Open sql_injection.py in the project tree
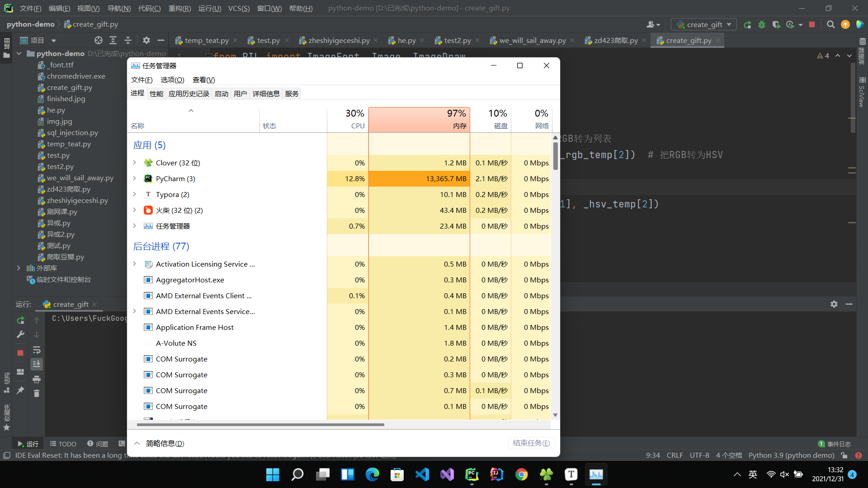868x488 pixels. [72, 132]
